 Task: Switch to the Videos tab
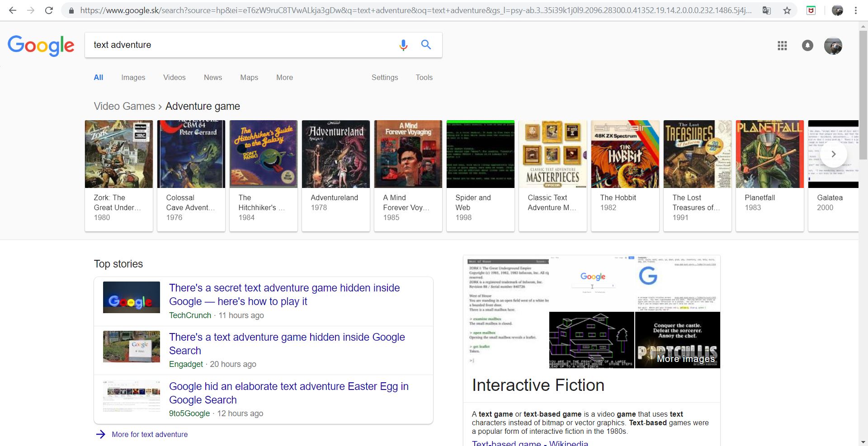[175, 77]
